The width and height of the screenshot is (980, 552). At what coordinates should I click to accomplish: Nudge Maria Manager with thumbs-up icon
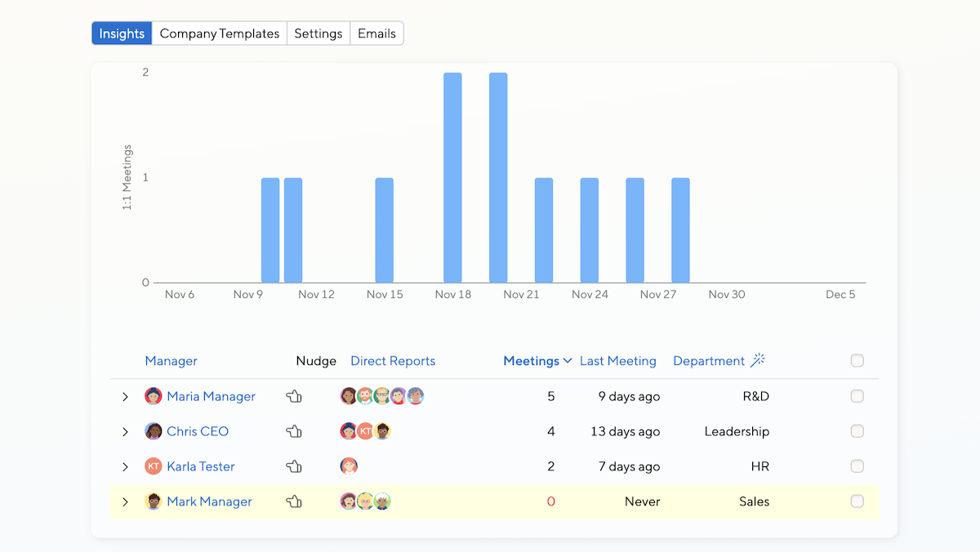click(x=294, y=397)
